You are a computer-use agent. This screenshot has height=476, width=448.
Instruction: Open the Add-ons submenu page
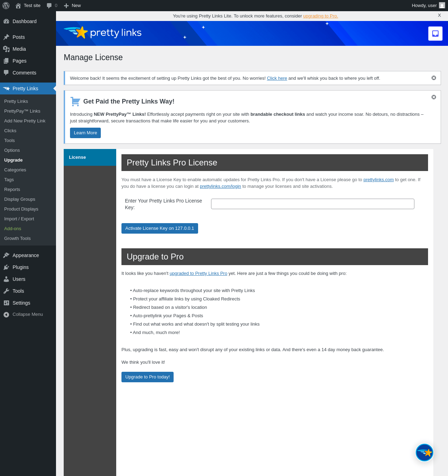point(13,229)
